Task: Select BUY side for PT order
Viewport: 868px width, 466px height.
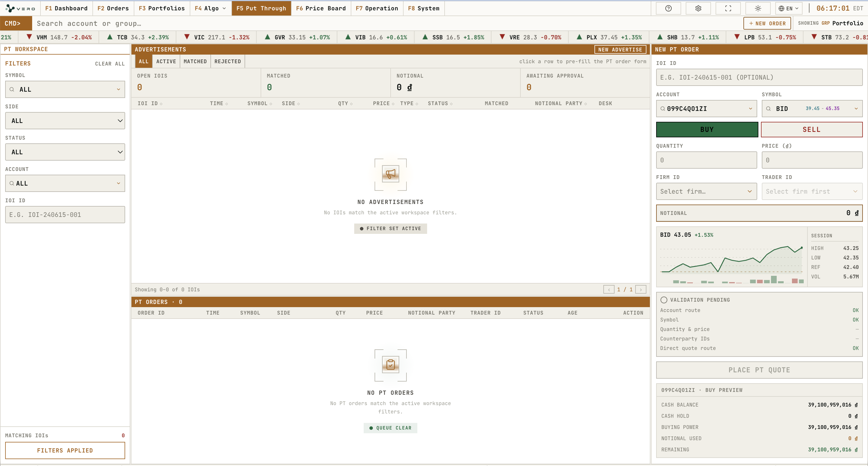Action: pos(707,130)
